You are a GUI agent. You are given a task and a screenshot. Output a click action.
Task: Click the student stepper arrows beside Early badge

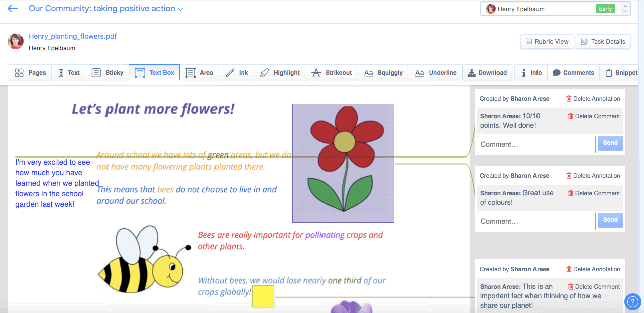(x=625, y=9)
